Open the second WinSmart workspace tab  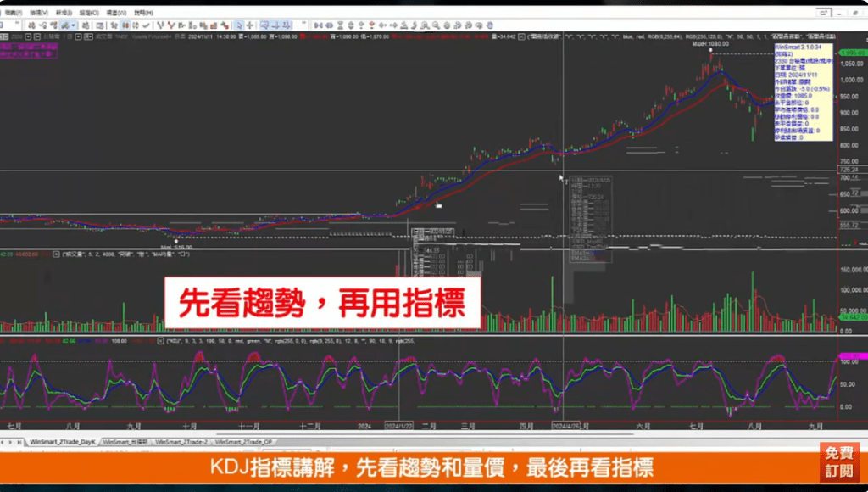(x=125, y=442)
